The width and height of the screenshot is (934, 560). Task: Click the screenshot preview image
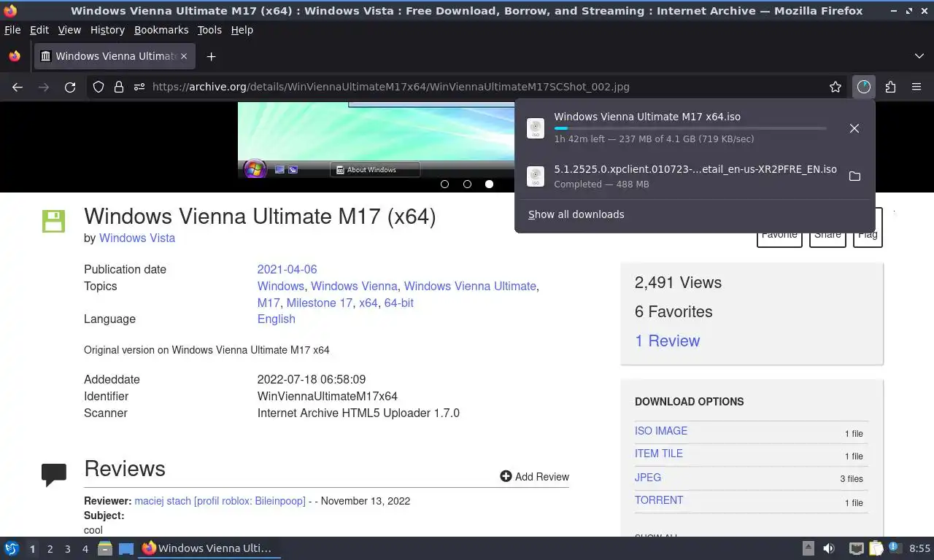[377, 139]
